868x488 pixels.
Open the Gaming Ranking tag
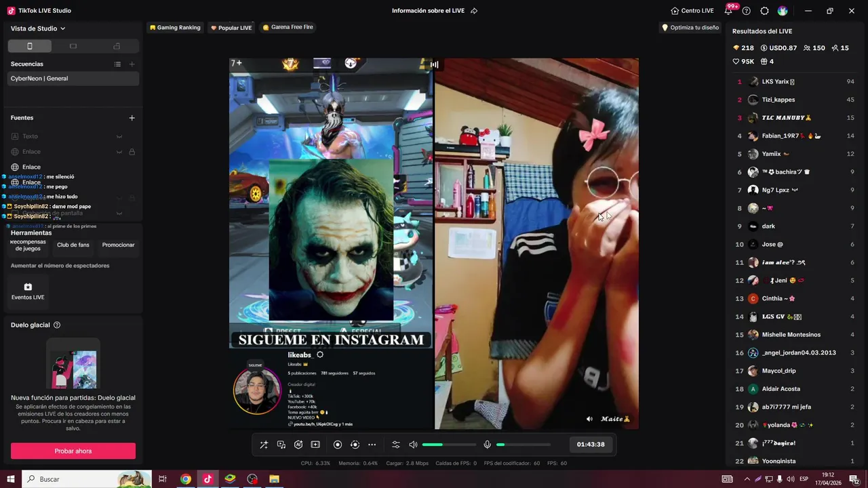176,28
